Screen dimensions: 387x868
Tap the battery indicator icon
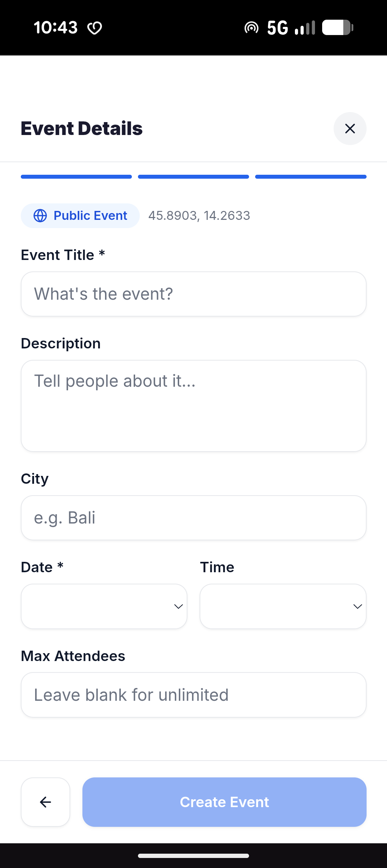pyautogui.click(x=338, y=28)
